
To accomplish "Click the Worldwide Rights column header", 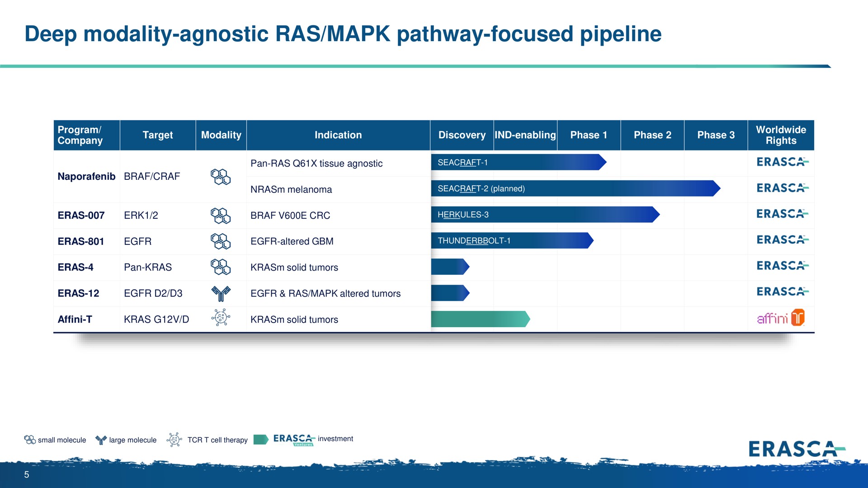I will tap(781, 135).
